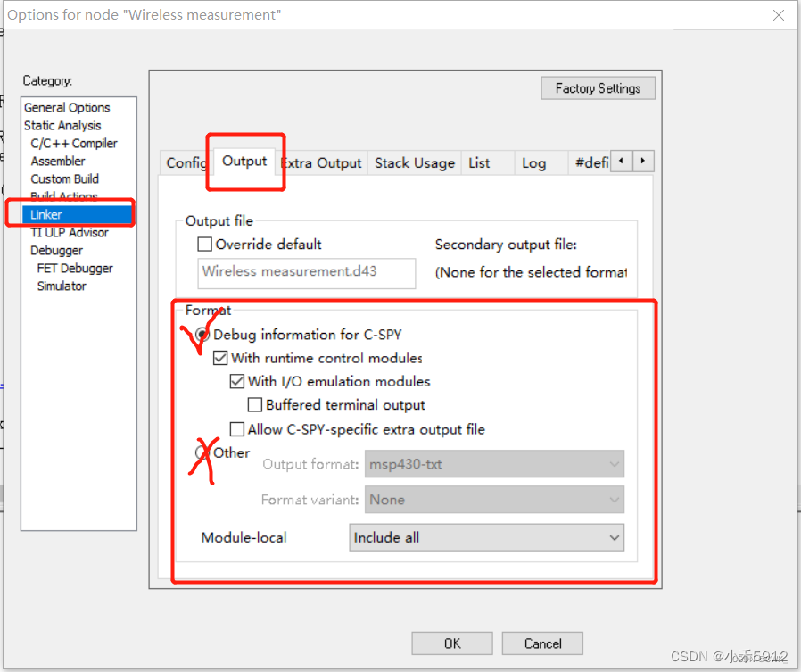Viewport: 801px width, 672px height.
Task: Switch to the Extra Output tab
Action: point(322,162)
